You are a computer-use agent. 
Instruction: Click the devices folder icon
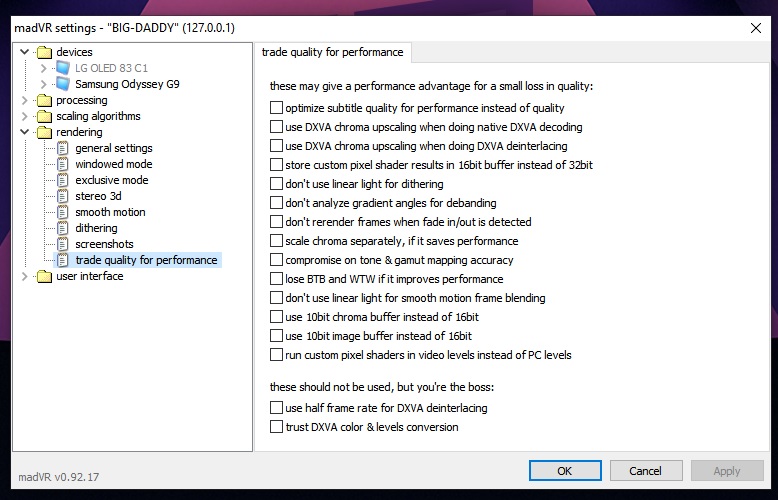pos(44,52)
